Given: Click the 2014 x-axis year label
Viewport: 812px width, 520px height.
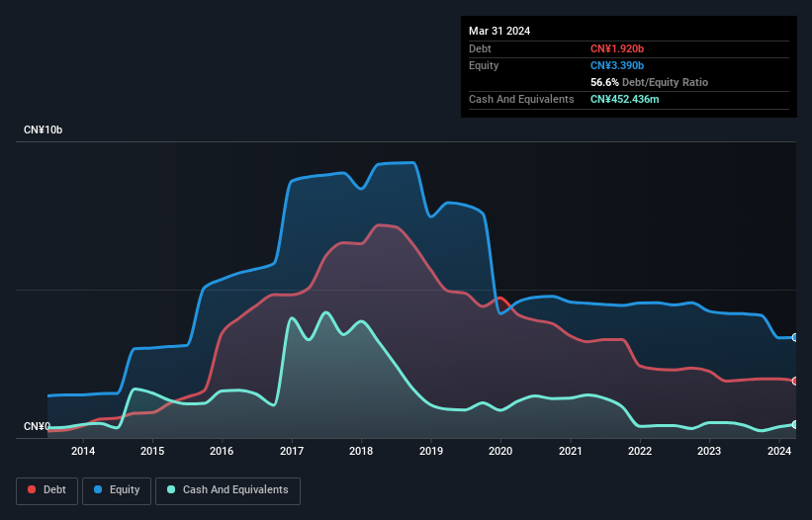Looking at the screenshot, I should [x=83, y=451].
